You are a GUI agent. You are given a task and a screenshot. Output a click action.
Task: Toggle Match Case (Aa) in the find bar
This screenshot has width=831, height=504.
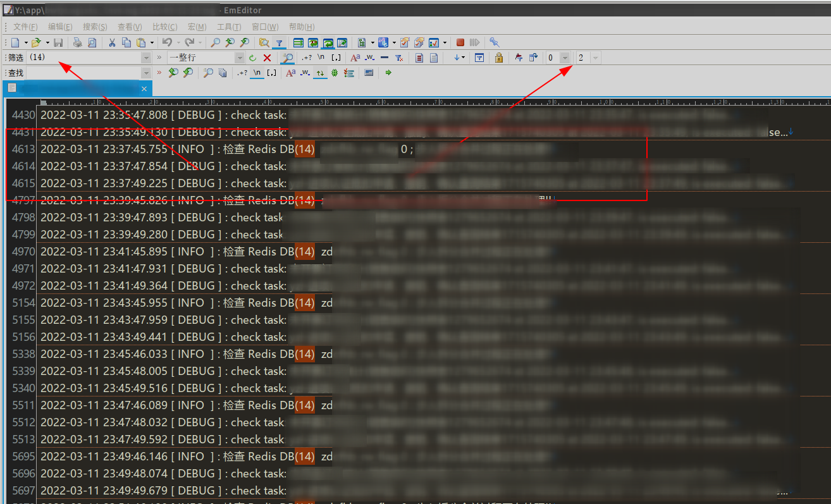(x=291, y=73)
